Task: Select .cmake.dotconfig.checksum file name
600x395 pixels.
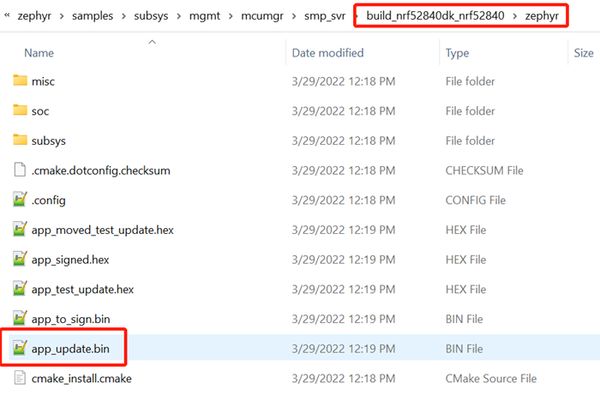Action: click(101, 170)
